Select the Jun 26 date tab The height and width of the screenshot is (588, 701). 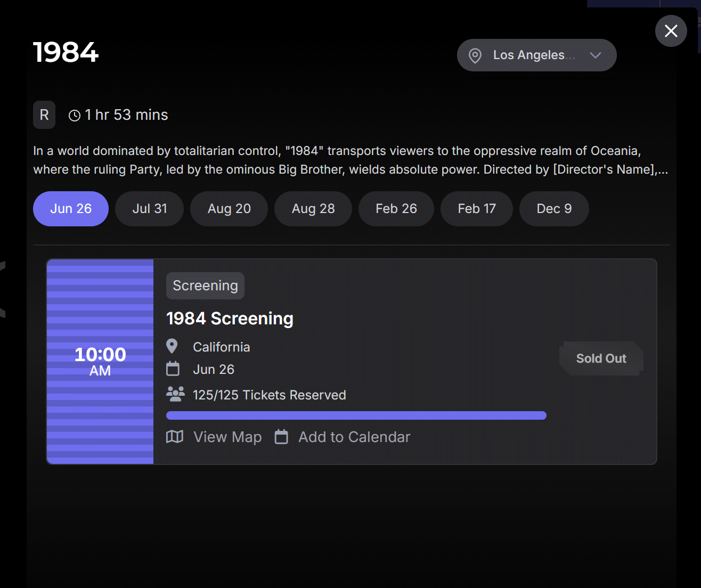[x=71, y=209]
